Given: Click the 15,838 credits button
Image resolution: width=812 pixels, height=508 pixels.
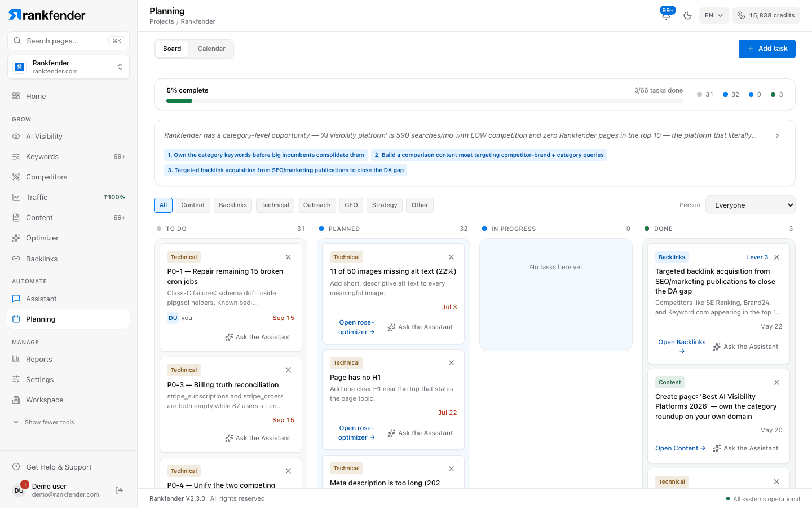Looking at the screenshot, I should (x=766, y=15).
